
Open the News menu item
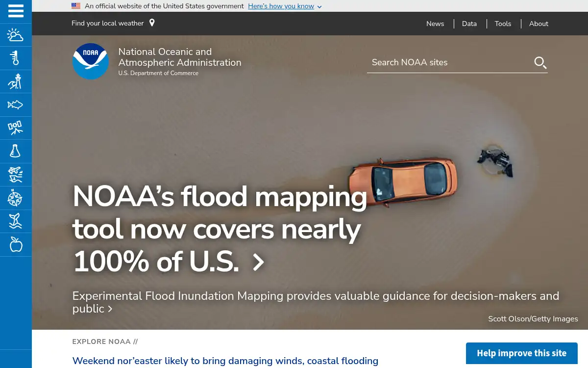click(435, 24)
